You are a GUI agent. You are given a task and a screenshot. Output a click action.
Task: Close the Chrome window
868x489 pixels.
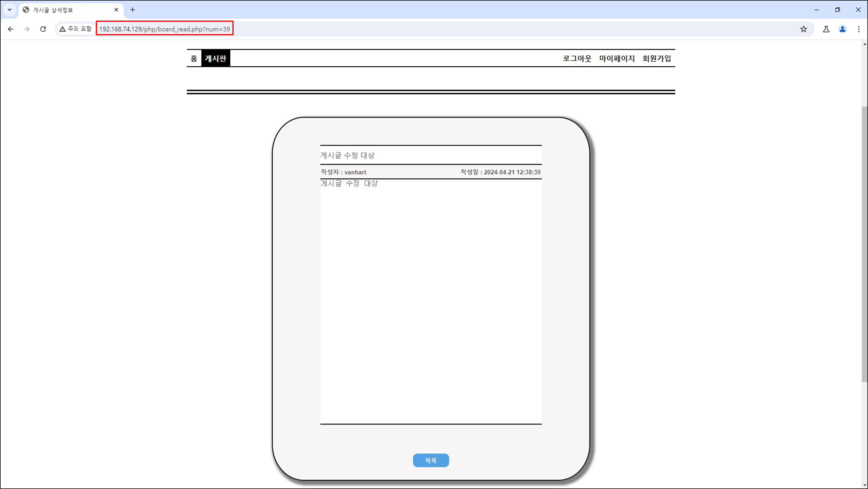pos(858,10)
